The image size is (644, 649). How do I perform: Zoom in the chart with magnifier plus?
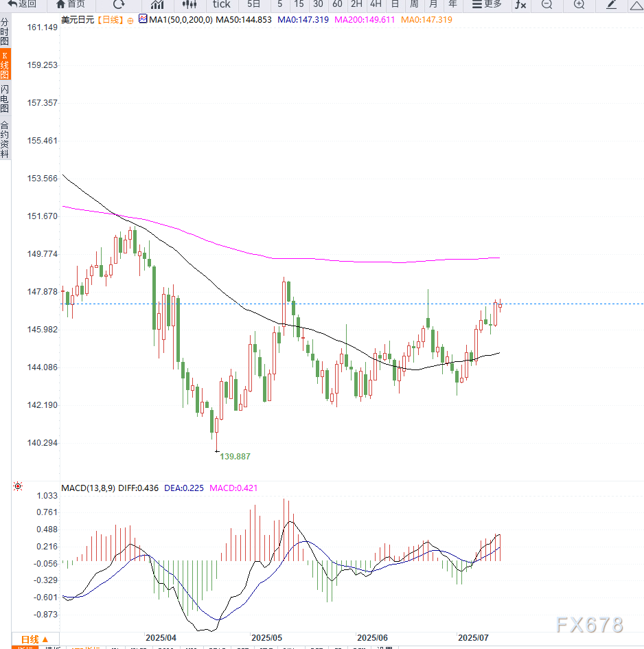pos(579,5)
